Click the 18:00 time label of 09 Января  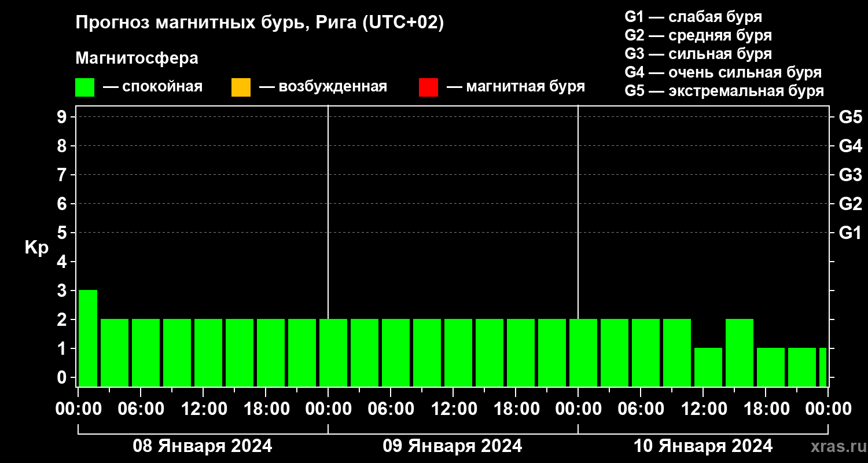click(x=516, y=409)
